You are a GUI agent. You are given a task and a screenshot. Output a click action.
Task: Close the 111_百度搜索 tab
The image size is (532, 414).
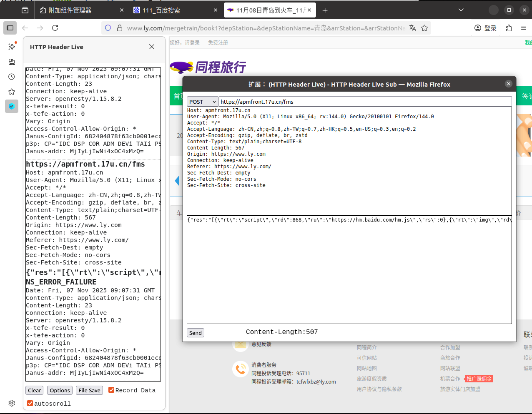point(216,10)
